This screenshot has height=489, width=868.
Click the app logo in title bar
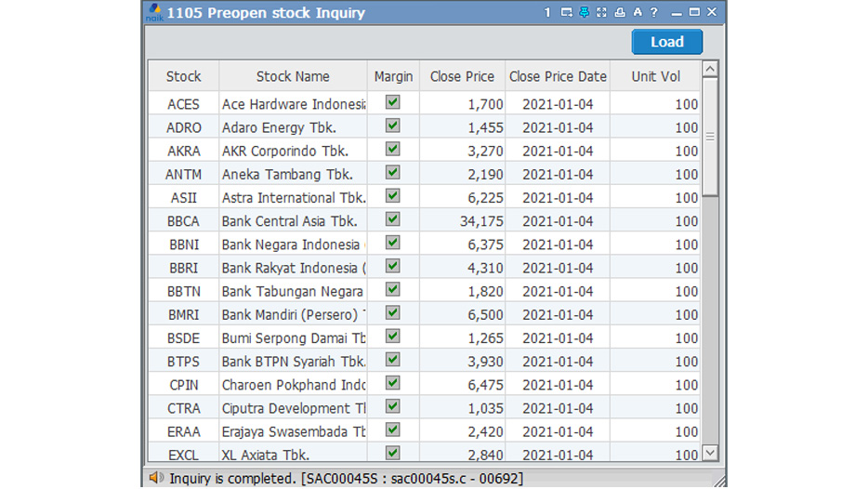154,12
